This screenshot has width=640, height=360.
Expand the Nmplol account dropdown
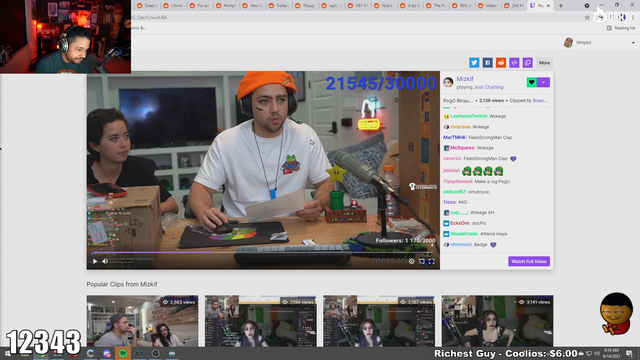point(633,42)
